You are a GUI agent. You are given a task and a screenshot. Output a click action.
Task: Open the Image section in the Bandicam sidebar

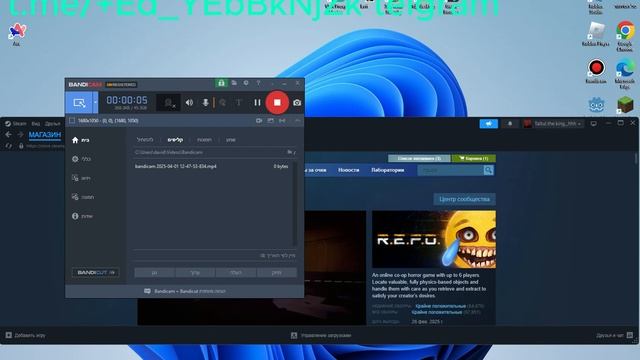point(83,197)
